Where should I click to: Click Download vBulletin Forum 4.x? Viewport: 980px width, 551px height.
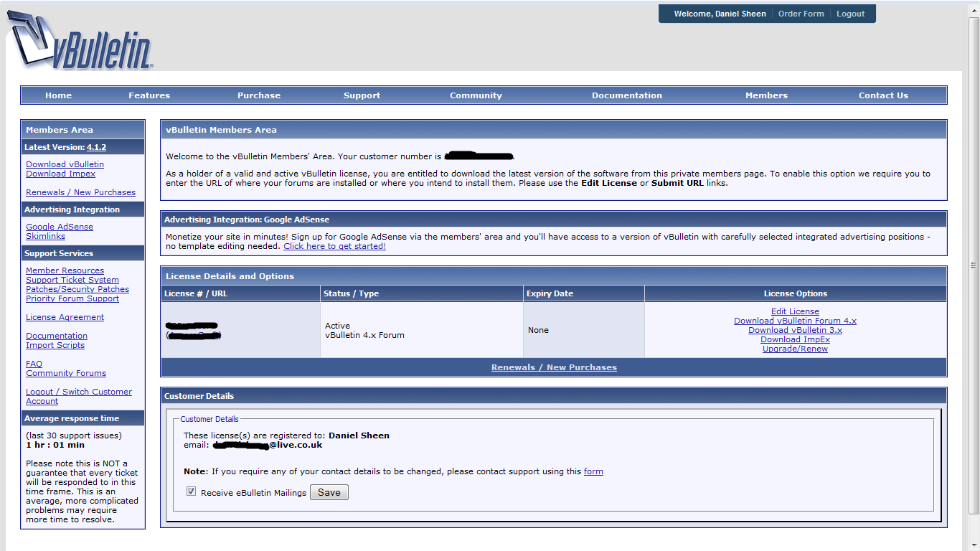[x=795, y=321]
